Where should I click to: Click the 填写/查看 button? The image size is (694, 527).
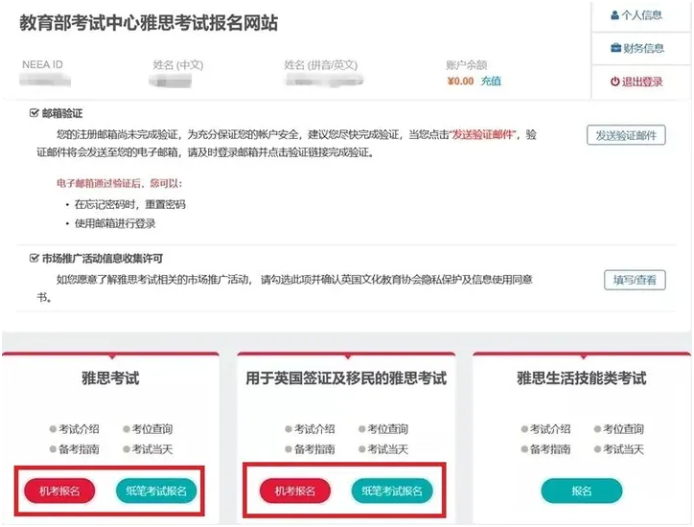coord(634,280)
